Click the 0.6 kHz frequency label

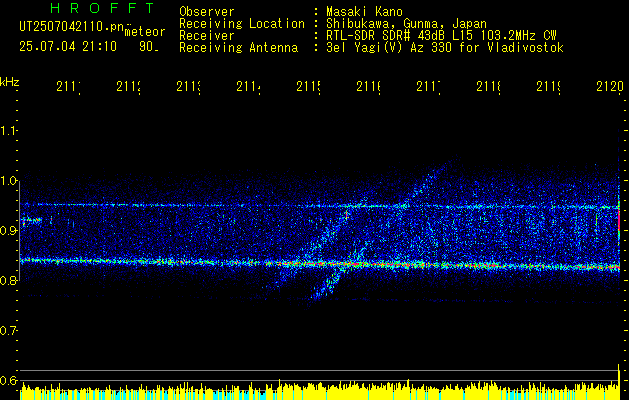coord(9,380)
